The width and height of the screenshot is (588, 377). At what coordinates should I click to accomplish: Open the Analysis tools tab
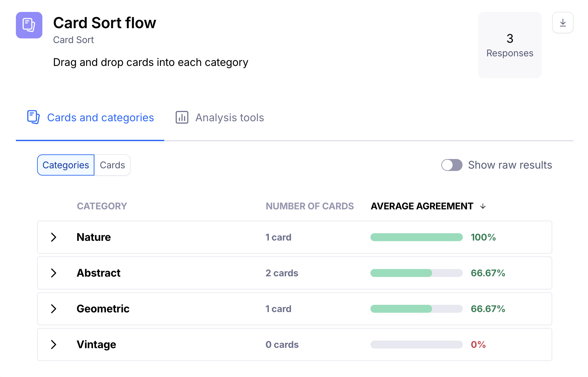pyautogui.click(x=229, y=118)
